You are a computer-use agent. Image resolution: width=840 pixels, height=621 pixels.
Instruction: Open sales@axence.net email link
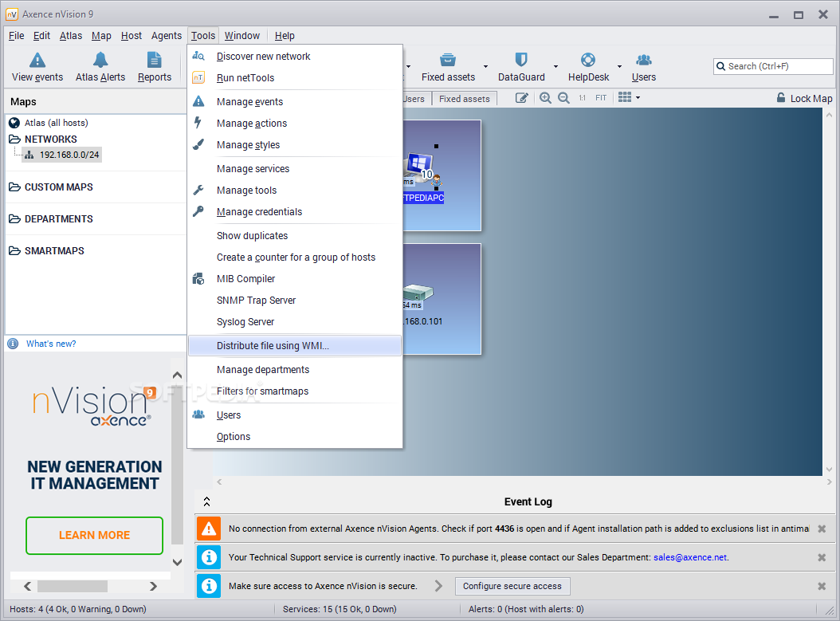(x=690, y=558)
